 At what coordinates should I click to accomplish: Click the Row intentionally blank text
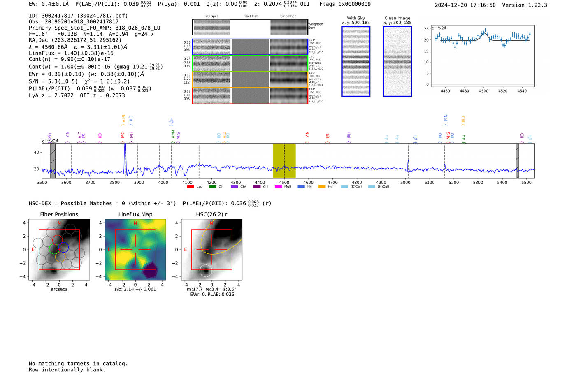(67, 370)
